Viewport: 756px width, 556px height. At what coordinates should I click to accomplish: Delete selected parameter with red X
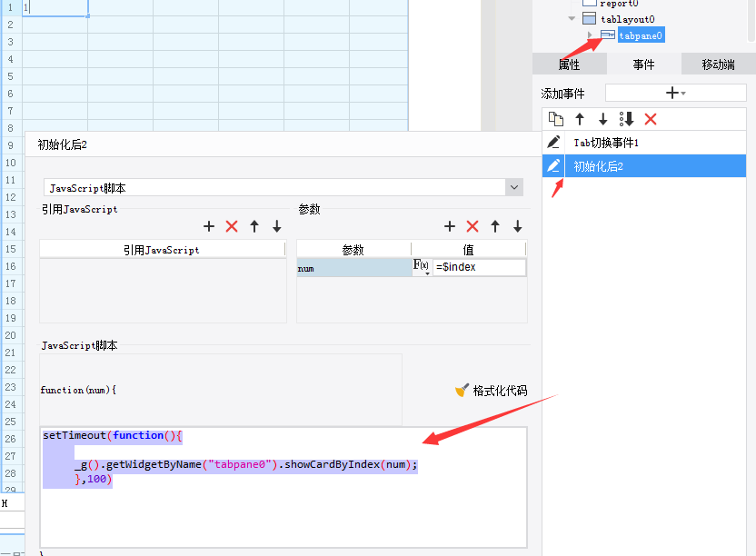(x=472, y=226)
